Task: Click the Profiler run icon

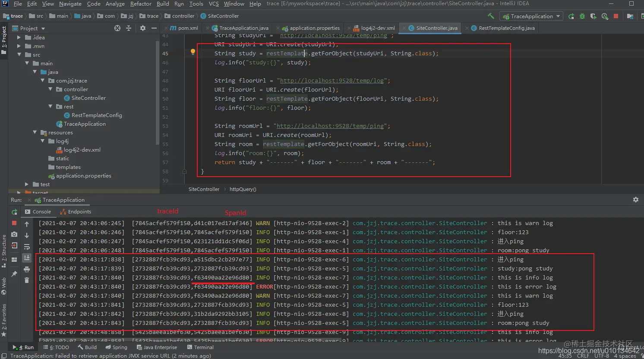Action: click(605, 16)
